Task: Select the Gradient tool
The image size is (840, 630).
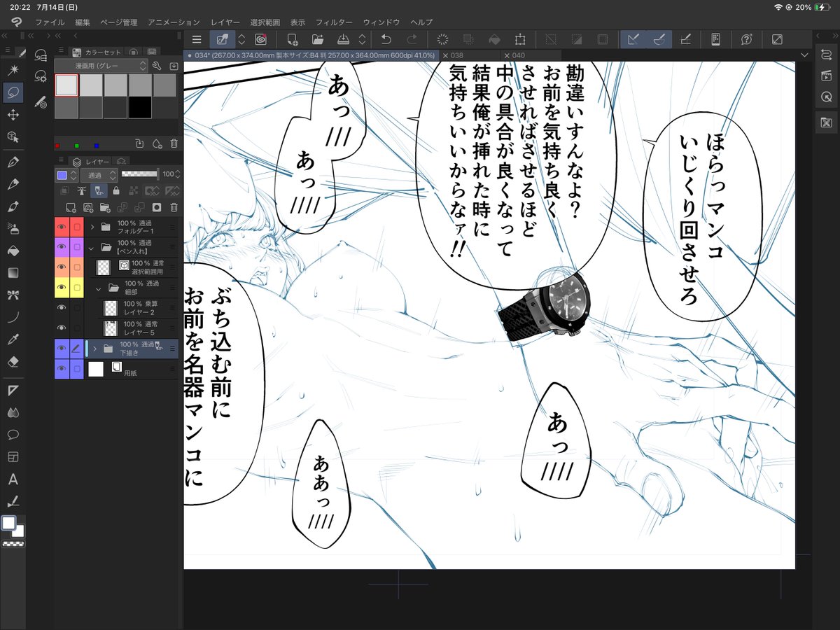Action: point(13,273)
